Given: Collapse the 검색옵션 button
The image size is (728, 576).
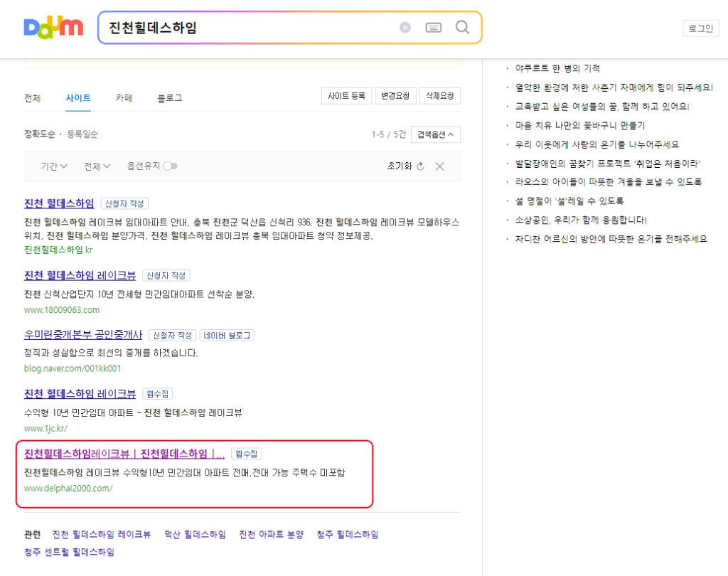Looking at the screenshot, I should tap(436, 134).
